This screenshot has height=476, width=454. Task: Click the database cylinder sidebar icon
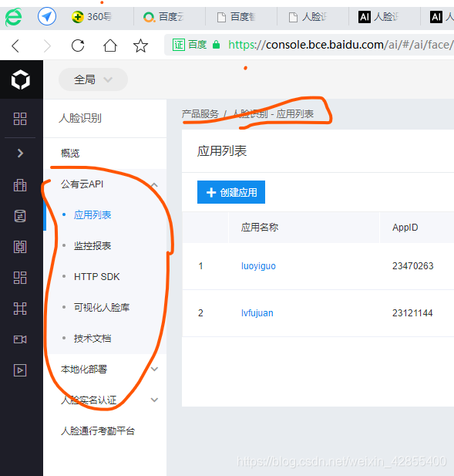tap(20, 216)
